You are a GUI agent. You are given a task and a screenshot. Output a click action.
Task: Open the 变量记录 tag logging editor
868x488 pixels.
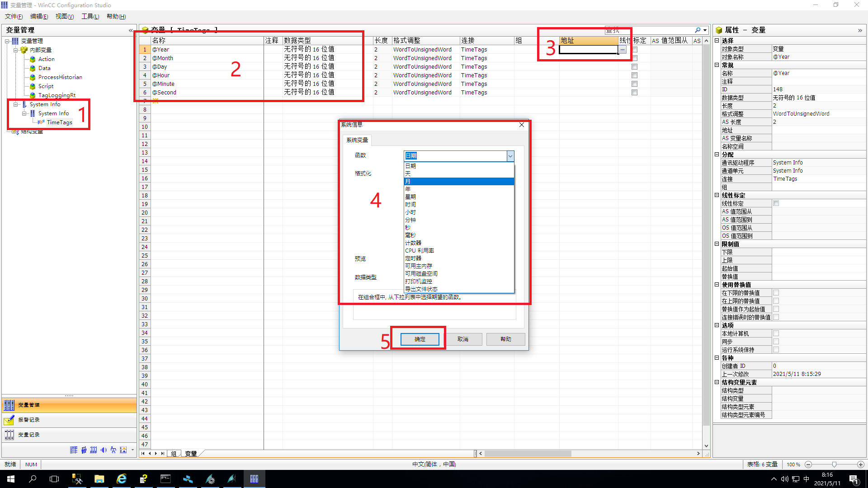(x=28, y=435)
